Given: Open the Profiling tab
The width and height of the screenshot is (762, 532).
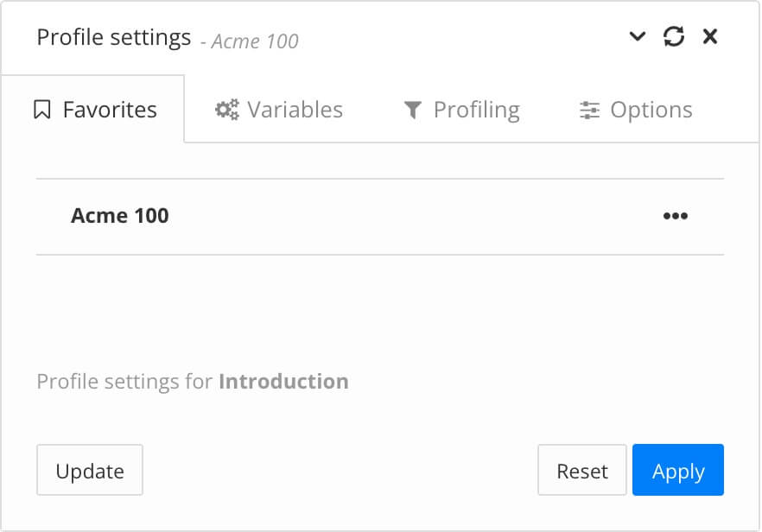Looking at the screenshot, I should click(x=479, y=109).
